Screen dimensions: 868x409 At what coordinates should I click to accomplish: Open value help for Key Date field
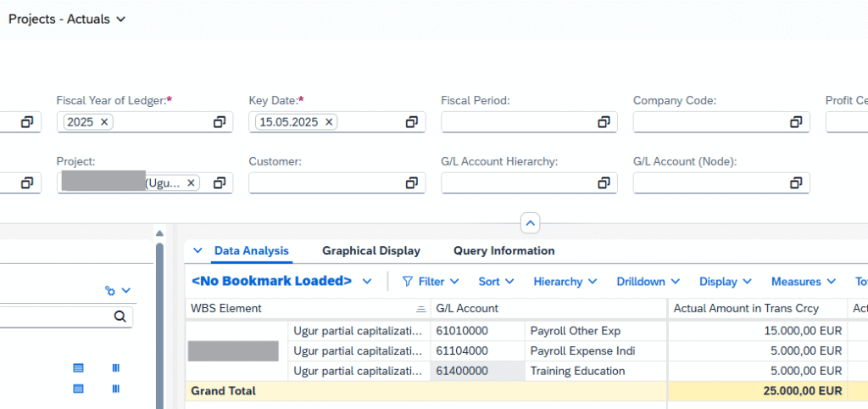pyautogui.click(x=412, y=122)
